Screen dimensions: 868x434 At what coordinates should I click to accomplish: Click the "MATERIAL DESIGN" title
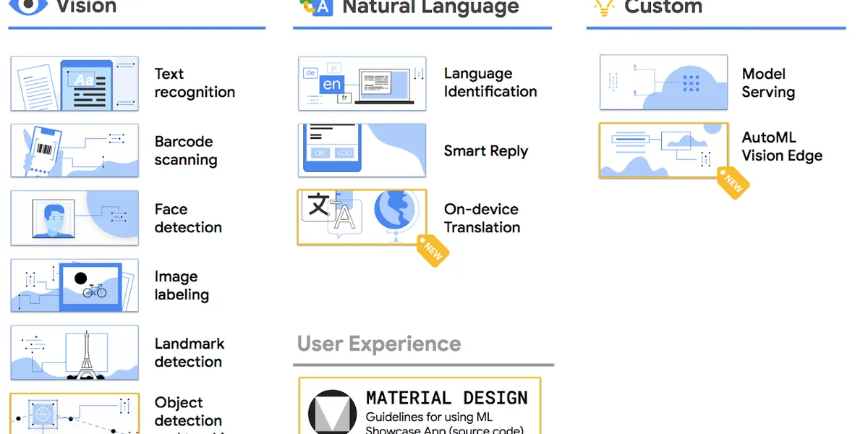pos(447,398)
